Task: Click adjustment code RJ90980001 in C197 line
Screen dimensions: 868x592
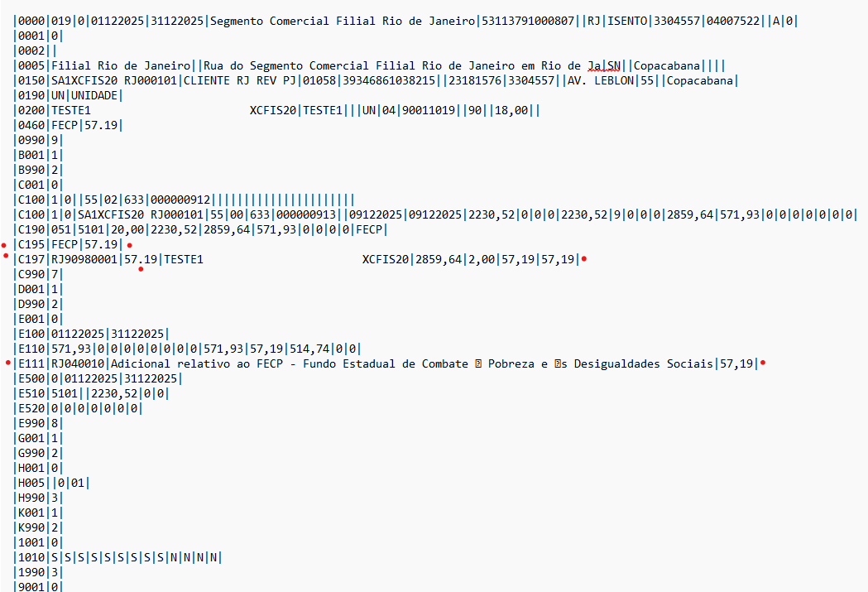Action: (x=83, y=259)
